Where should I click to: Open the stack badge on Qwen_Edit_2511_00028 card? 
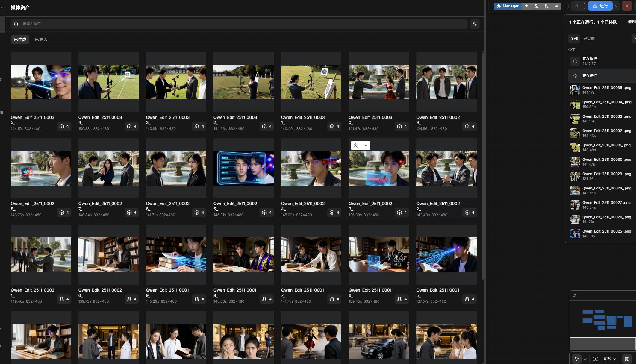pyautogui.click(x=64, y=213)
